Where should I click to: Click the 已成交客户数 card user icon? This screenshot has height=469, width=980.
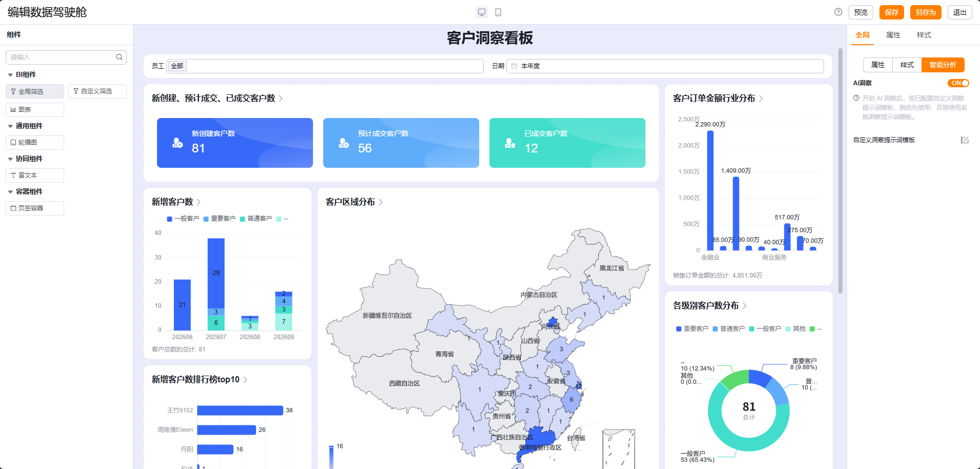click(x=510, y=143)
